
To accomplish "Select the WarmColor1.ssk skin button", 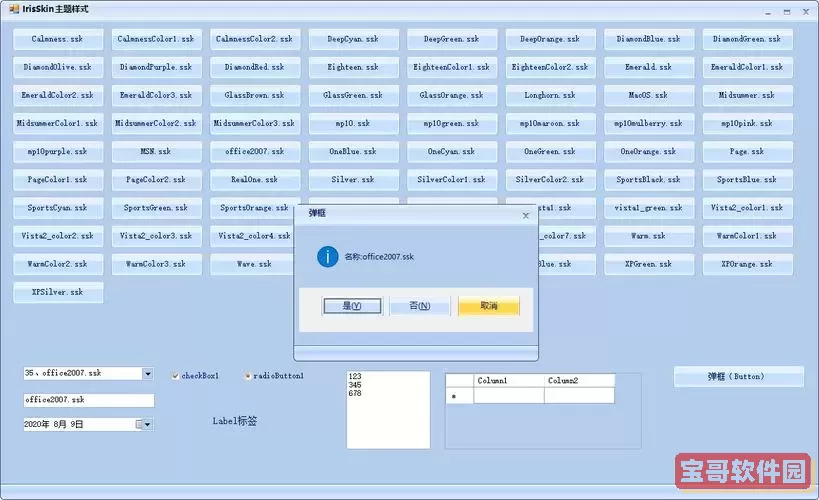I will click(x=747, y=237).
